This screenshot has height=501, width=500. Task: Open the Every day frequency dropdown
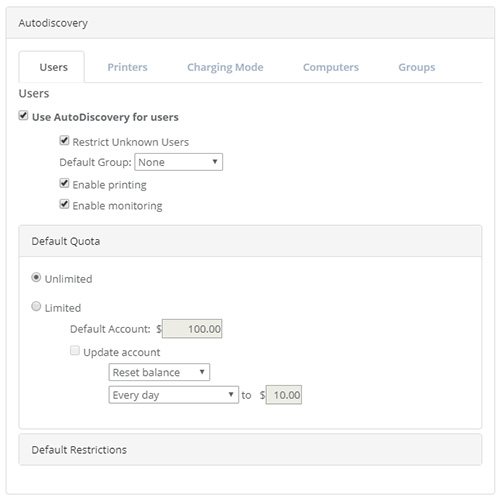[173, 395]
